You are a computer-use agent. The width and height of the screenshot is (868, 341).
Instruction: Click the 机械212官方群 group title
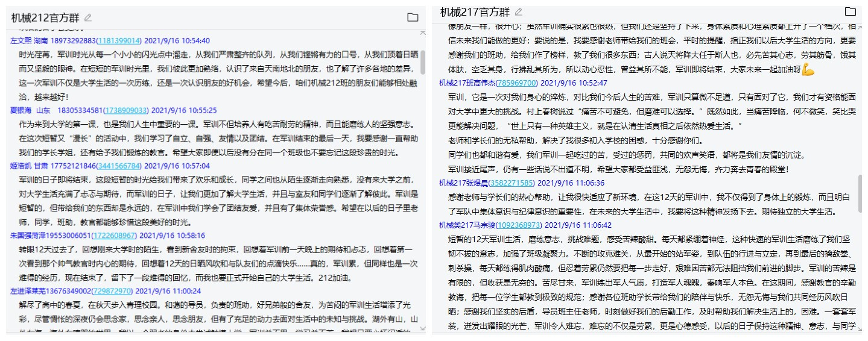[x=46, y=17]
